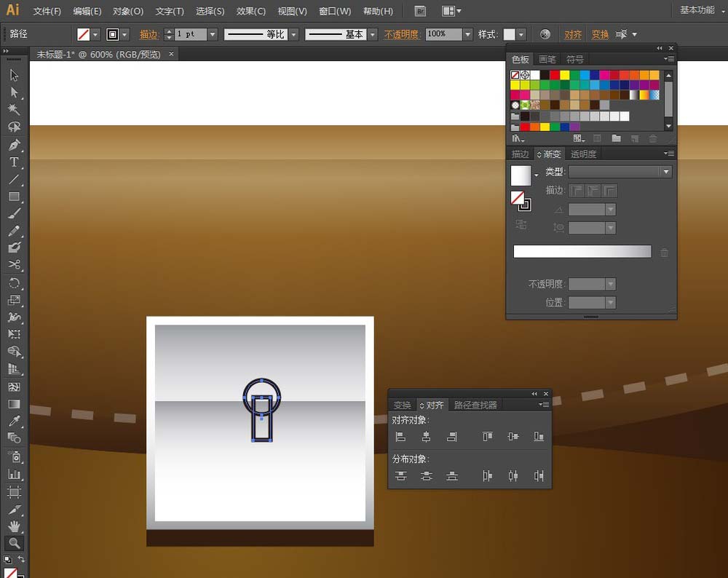Pick the red swatch in top row
This screenshot has height=578, width=728.
(554, 75)
